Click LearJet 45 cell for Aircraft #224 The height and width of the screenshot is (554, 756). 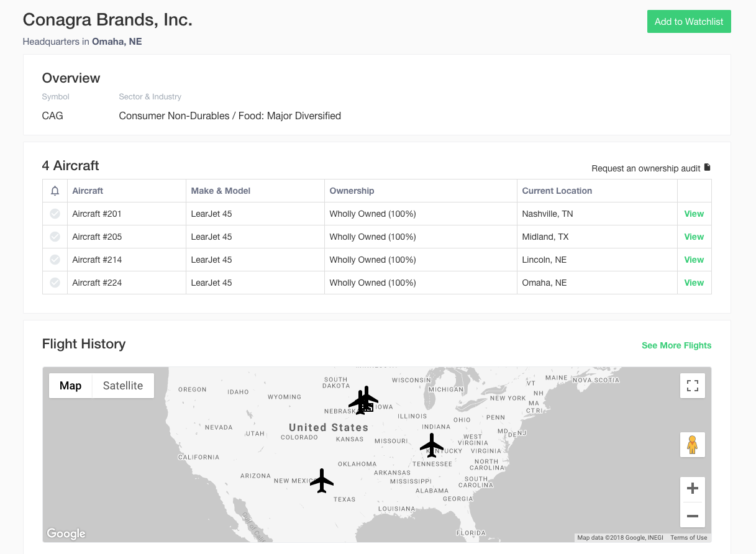click(x=255, y=283)
